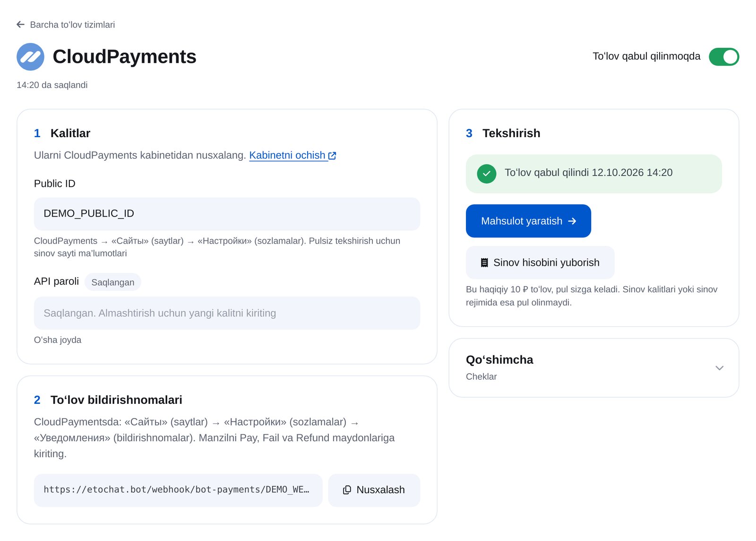
Task: Click receipt icon on Sinov hisobini yuborish
Action: [484, 262]
